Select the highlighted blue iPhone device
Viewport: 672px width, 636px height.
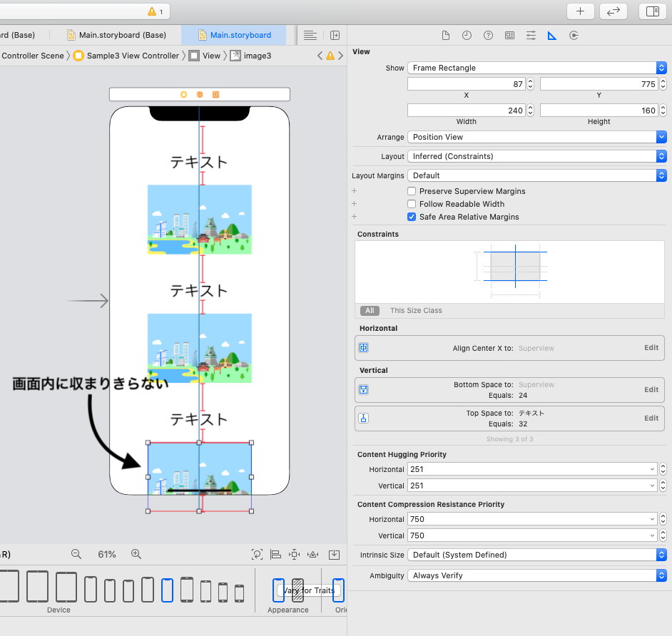[167, 590]
